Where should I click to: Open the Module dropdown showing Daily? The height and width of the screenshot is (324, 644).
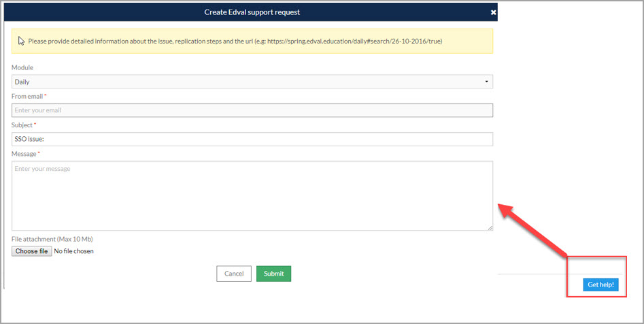click(x=252, y=82)
